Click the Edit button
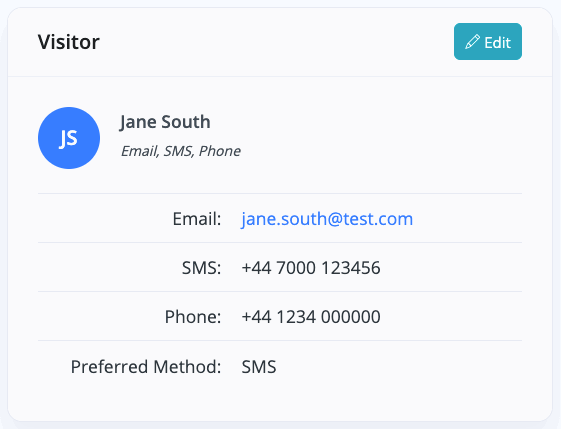This screenshot has width=561, height=429. [x=488, y=42]
